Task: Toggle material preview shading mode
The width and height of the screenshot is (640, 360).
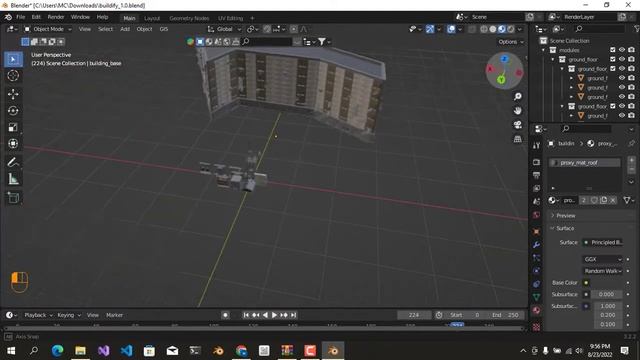Action: click(502, 29)
